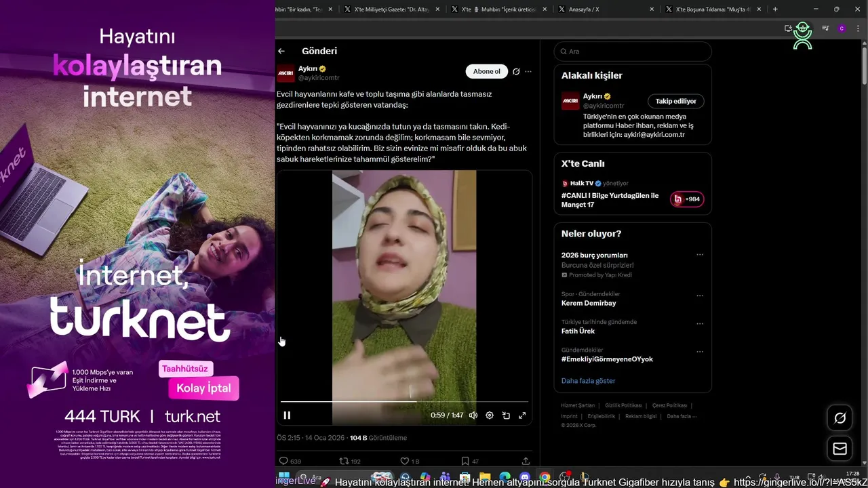Screen dimensions: 868x488
Task: Enter video fullscreen mode
Action: [522, 415]
